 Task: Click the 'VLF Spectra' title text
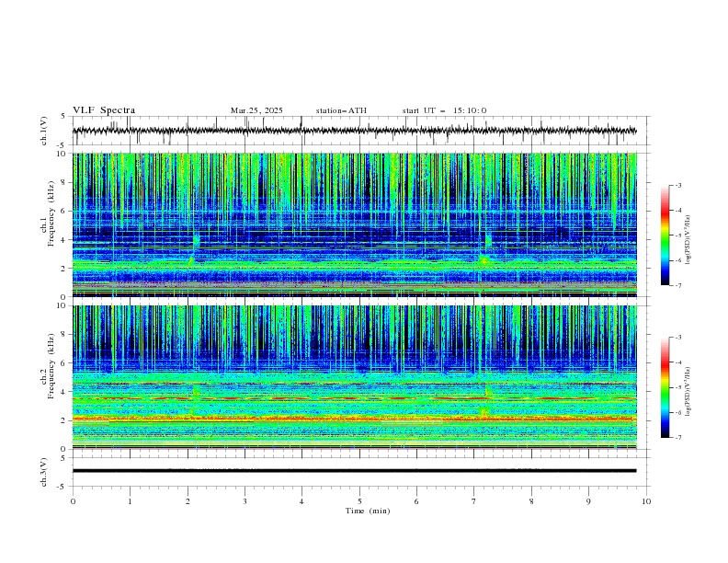(104, 110)
